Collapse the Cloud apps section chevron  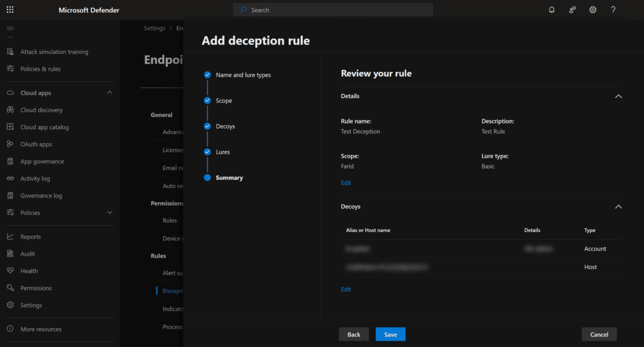tap(109, 93)
